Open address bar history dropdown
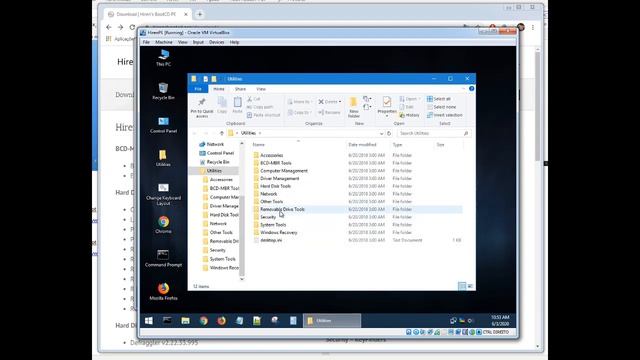640x360 pixels. coord(381,133)
